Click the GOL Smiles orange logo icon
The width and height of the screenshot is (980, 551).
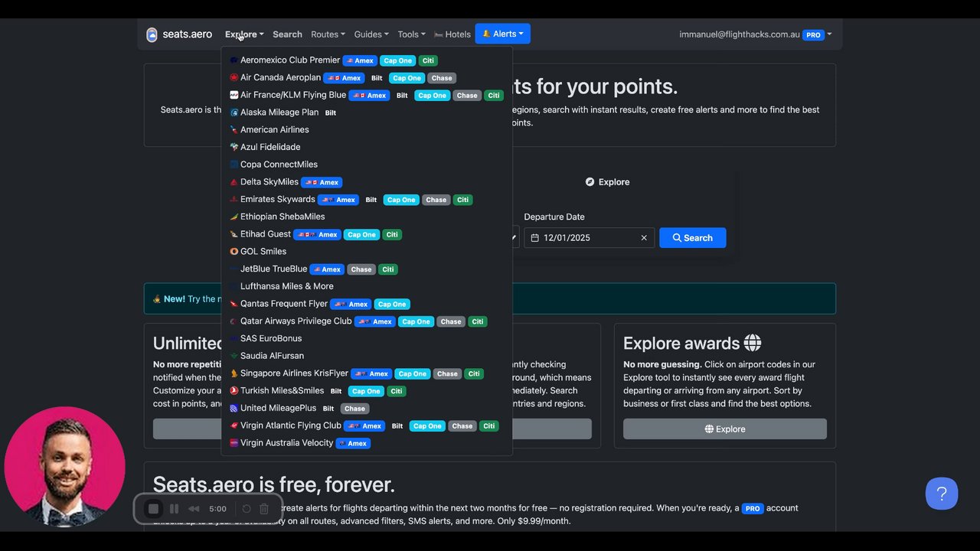click(234, 251)
